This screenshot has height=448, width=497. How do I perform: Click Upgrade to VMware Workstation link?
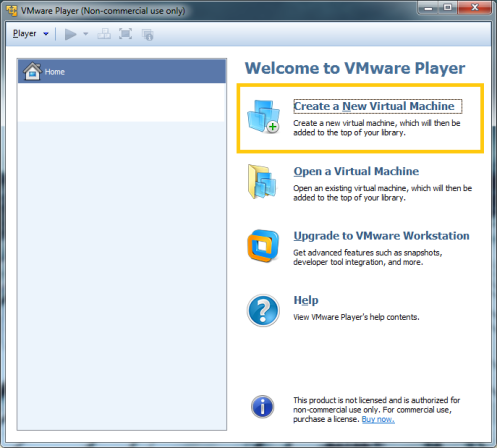point(381,236)
